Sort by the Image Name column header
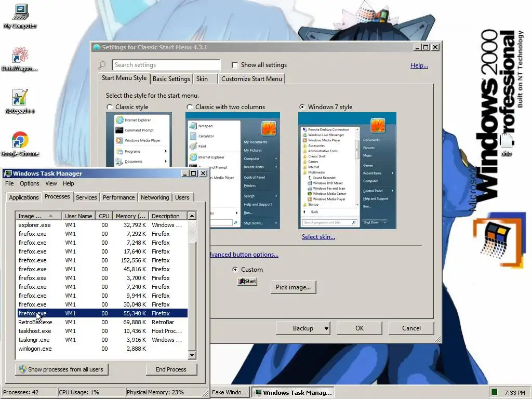The width and height of the screenshot is (532, 399). coord(38,216)
